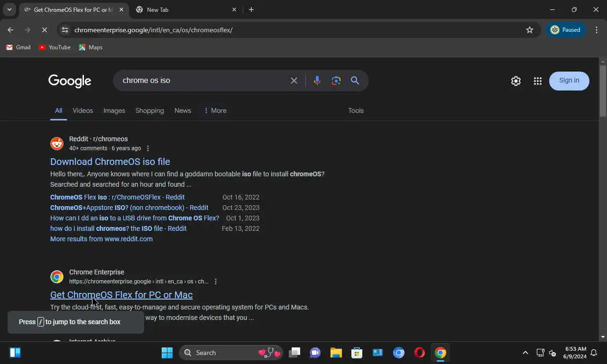The image size is (607, 364).
Task: Open the Maps bookmark
Action: point(91,47)
